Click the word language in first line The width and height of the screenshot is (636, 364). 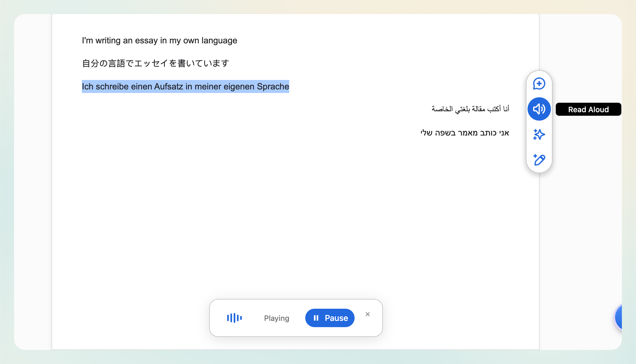tap(219, 40)
